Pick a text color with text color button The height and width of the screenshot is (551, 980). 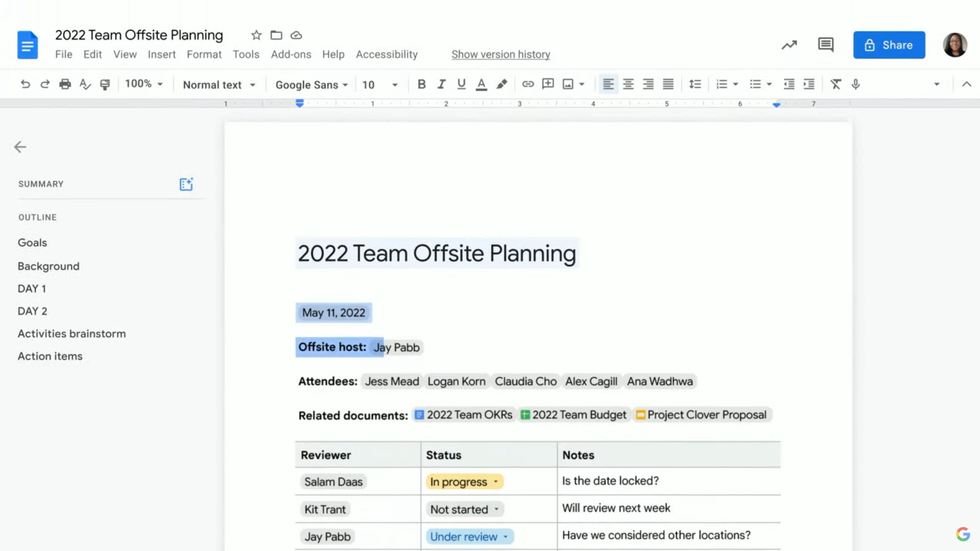coord(481,84)
